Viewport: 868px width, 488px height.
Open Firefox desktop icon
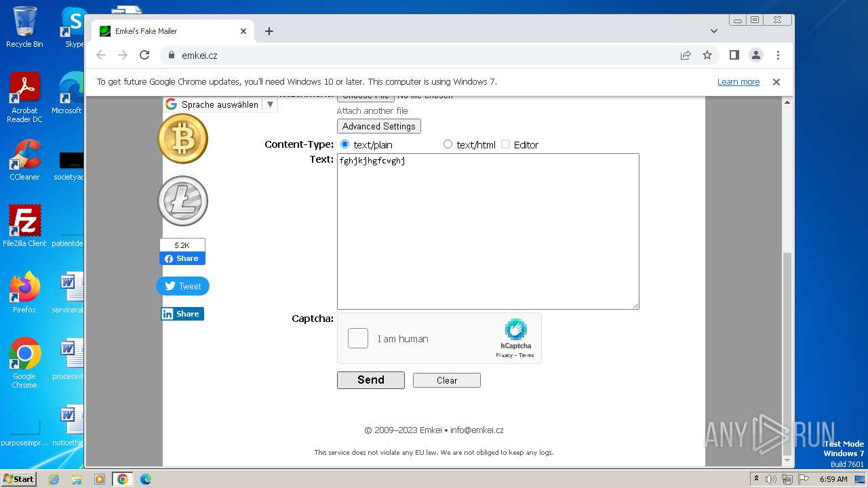coord(24,292)
